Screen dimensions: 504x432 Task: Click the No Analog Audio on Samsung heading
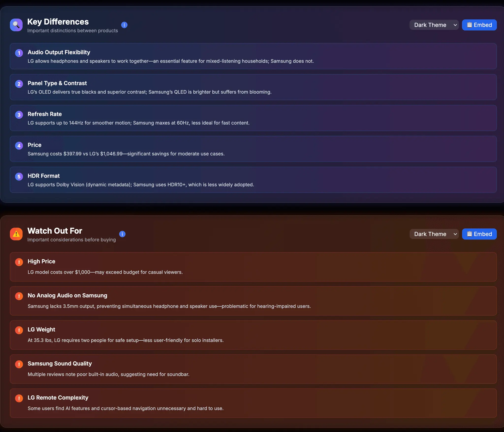[x=67, y=295]
